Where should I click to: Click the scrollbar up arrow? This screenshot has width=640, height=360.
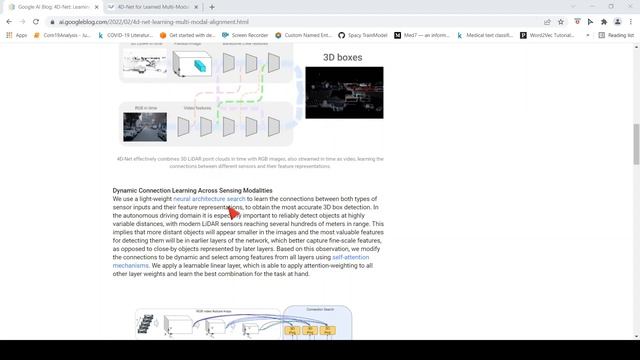[636, 47]
